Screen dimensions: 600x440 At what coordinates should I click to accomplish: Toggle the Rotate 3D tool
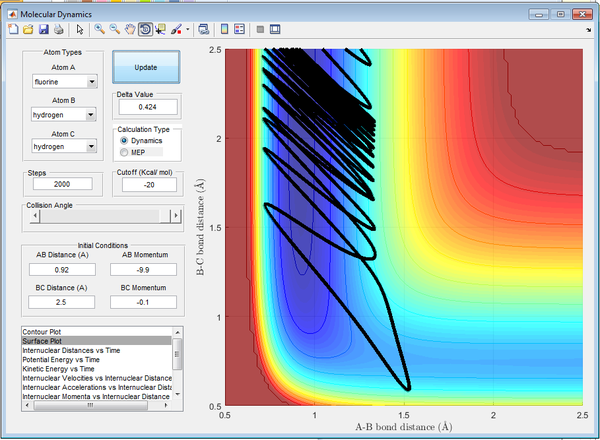[145, 30]
